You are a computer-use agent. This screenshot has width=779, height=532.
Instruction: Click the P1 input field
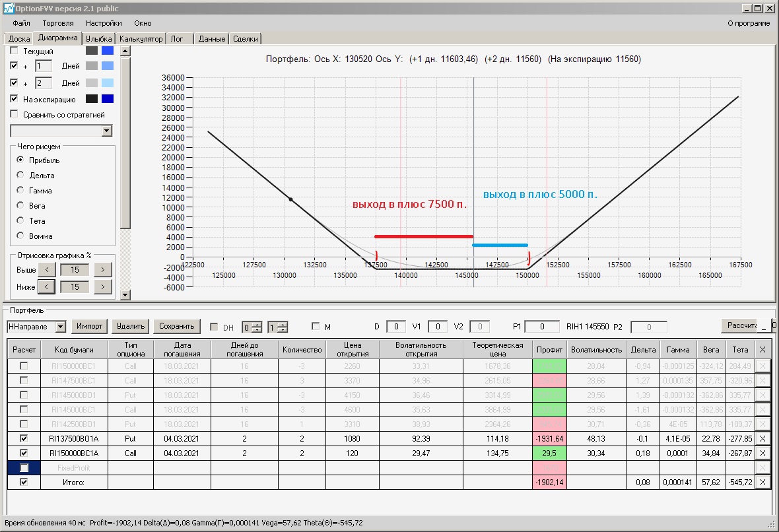541,327
